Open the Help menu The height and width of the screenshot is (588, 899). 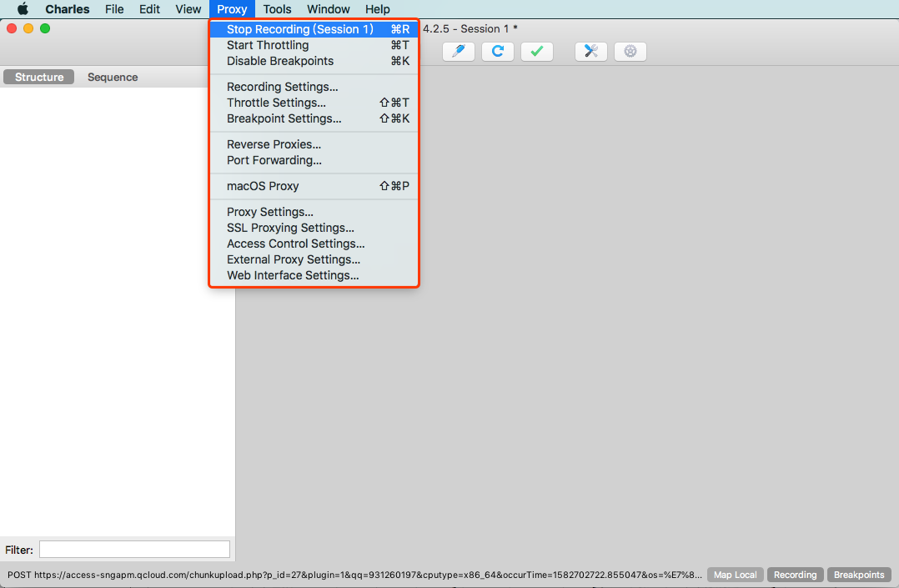pos(377,9)
